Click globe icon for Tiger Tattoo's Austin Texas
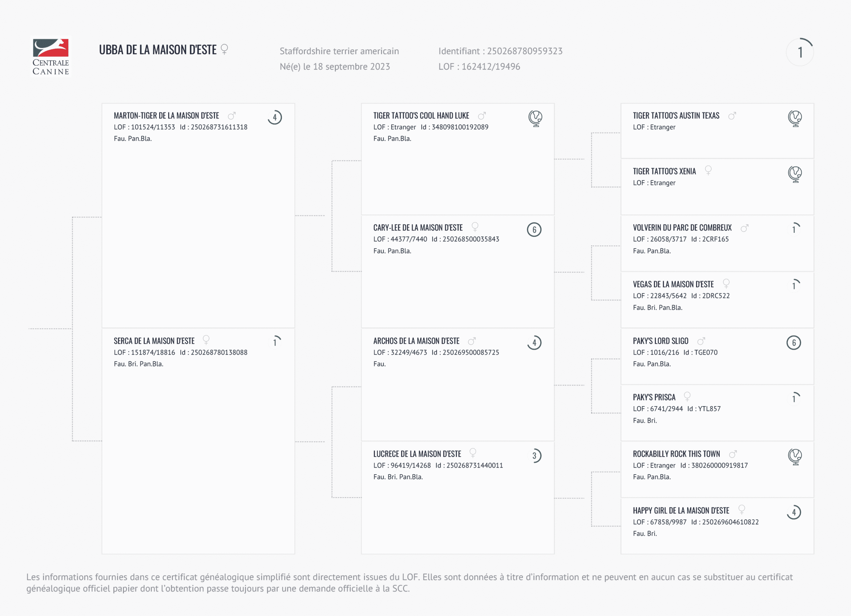Image resolution: width=851 pixels, height=616 pixels. (794, 118)
